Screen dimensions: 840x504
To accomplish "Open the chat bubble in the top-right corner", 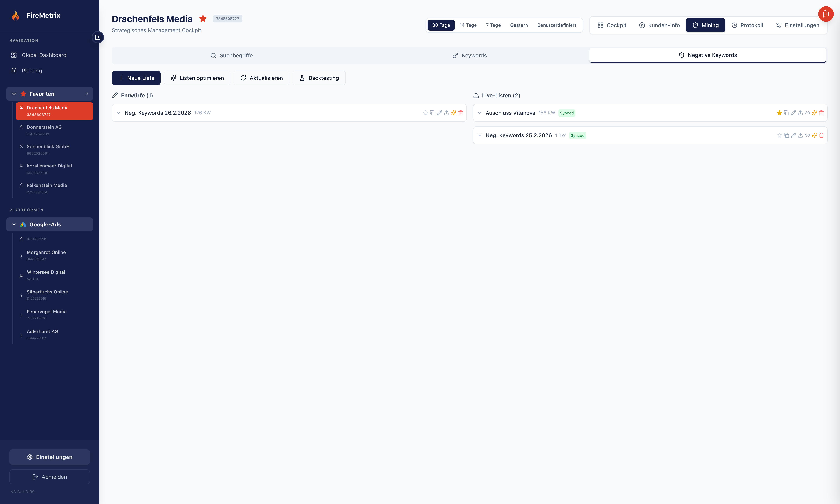I will pos(826,14).
